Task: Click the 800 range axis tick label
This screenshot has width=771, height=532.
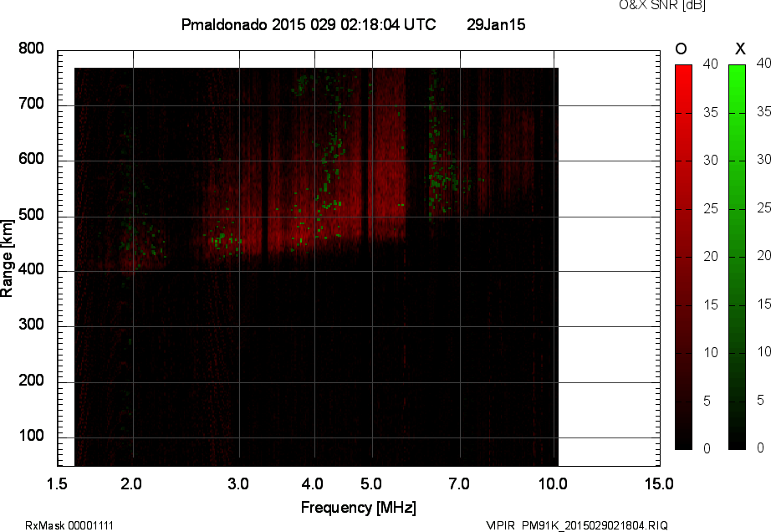Action: point(32,49)
